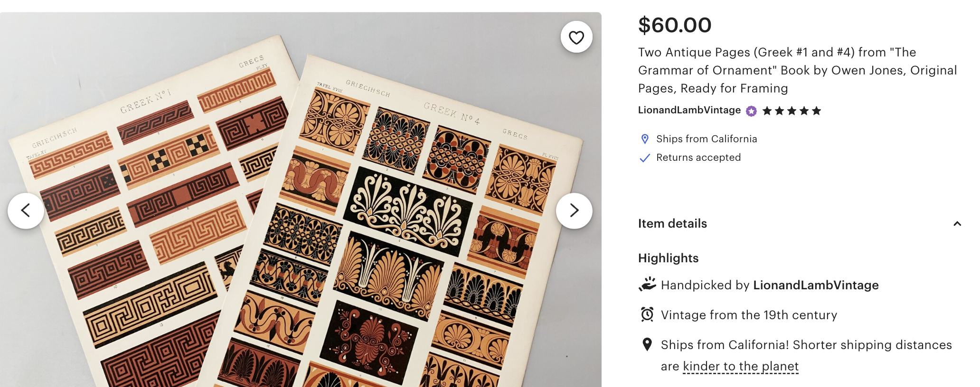Image resolution: width=980 pixels, height=387 pixels.
Task: Click the product title text
Action: pos(797,70)
